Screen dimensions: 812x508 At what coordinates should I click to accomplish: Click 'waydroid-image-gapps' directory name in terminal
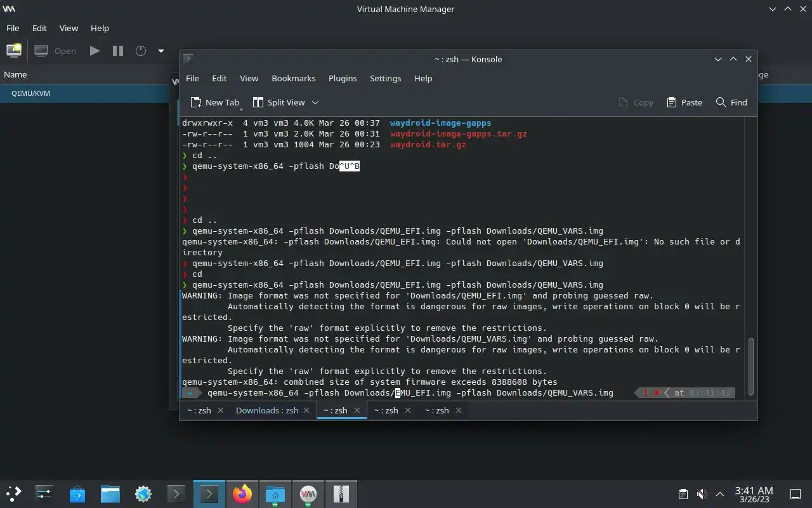440,123
